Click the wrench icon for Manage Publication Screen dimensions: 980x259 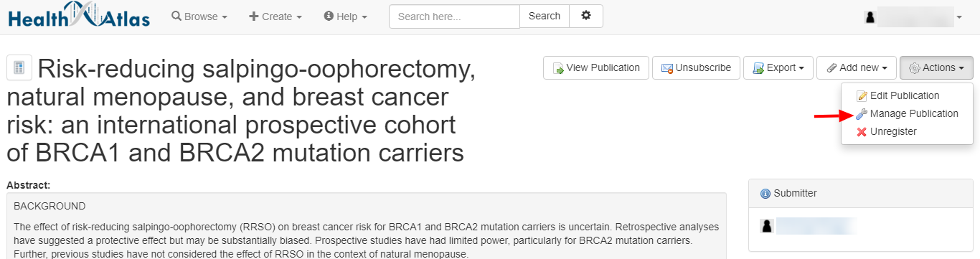pos(862,114)
